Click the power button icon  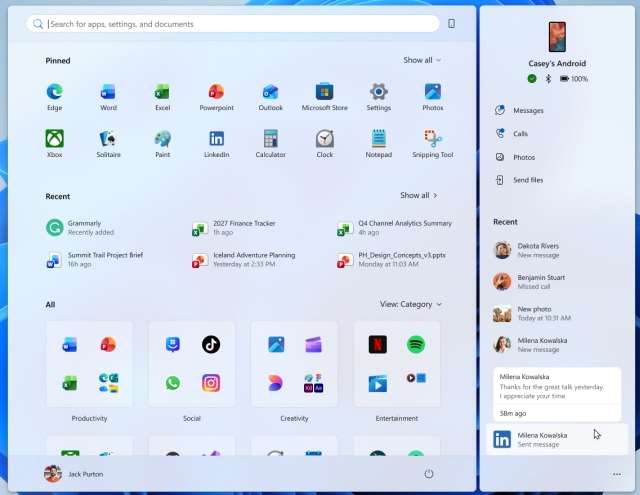429,474
